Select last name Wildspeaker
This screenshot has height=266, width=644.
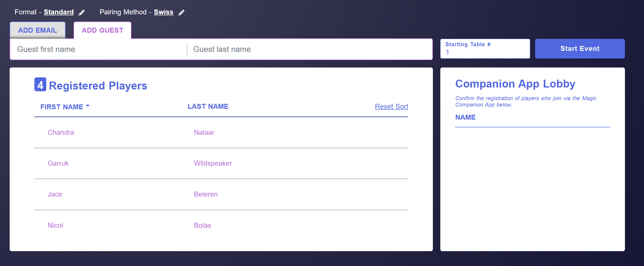tap(213, 163)
